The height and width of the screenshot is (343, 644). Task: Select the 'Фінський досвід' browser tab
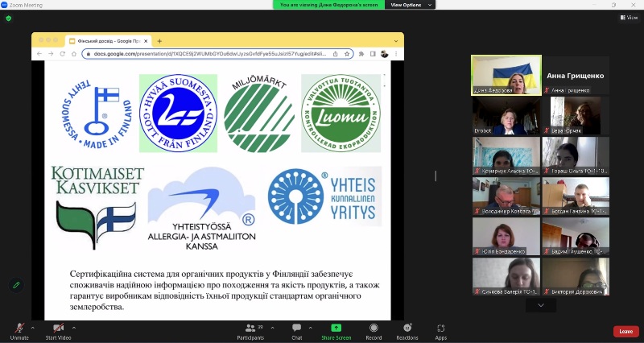109,41
